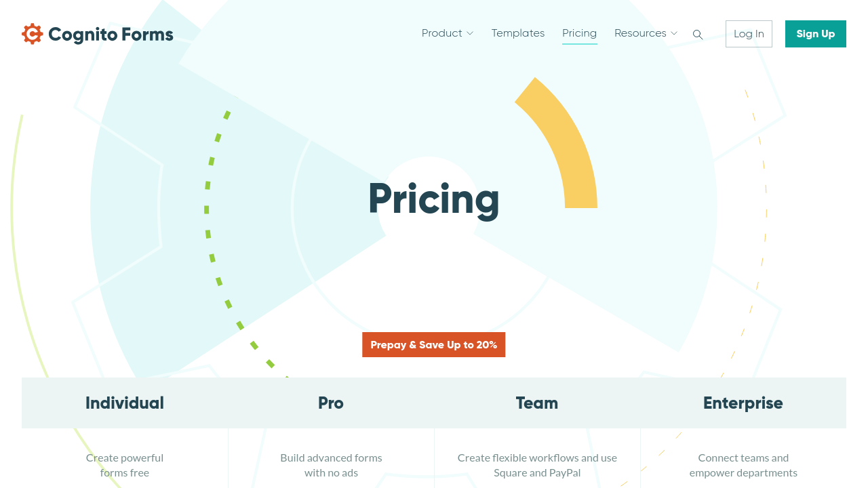Select the Individual plan header
Image resolution: width=868 pixels, height=488 pixels.
pyautogui.click(x=125, y=403)
